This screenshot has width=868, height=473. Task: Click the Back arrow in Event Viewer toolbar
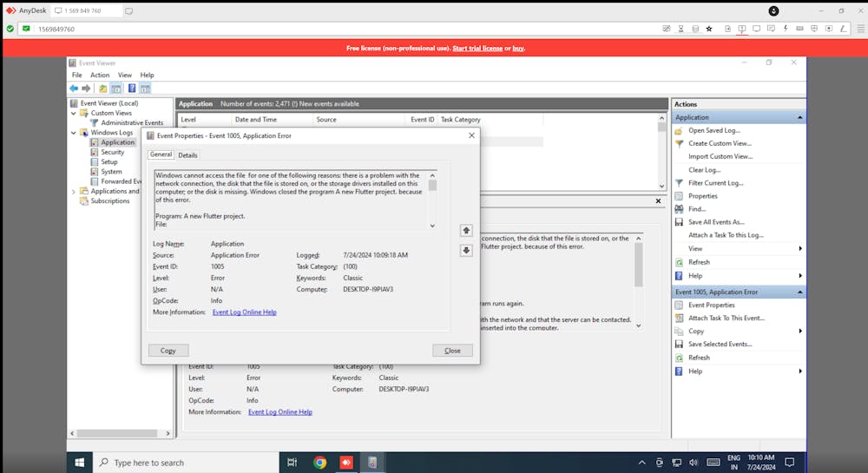(74, 89)
